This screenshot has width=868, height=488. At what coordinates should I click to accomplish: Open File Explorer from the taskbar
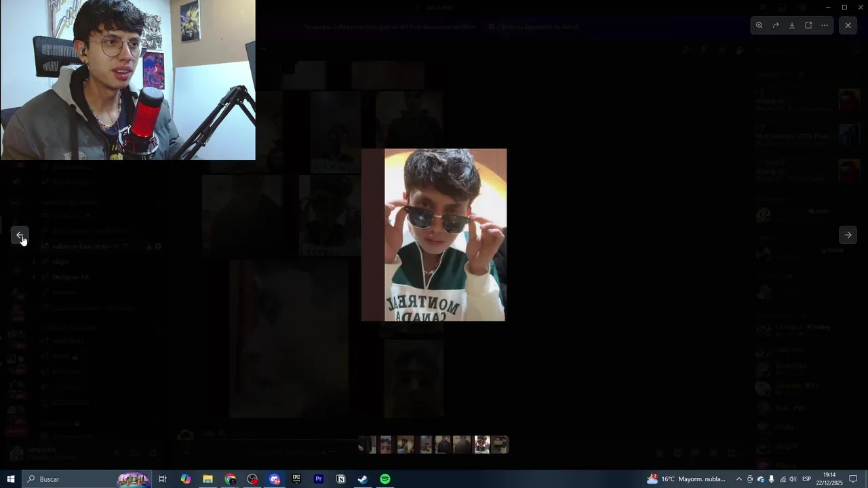point(208,479)
